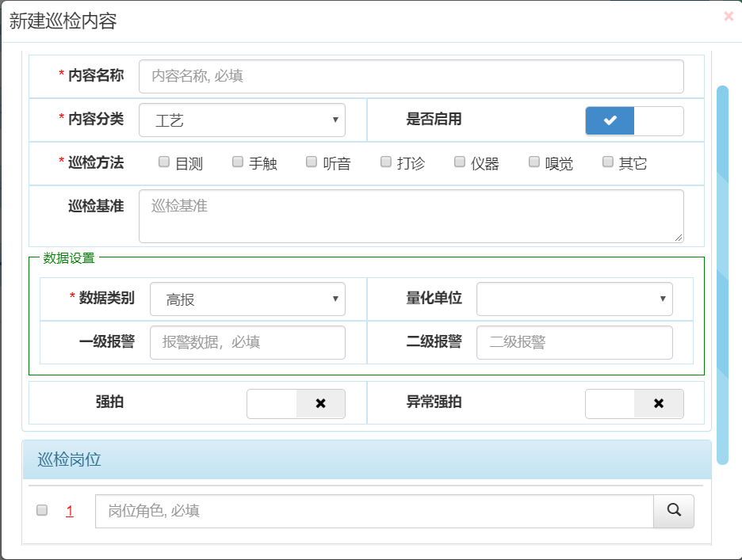Viewport: 742px width, 560px height.
Task: Check the 嗅觉 inspection method
Action: pyautogui.click(x=534, y=162)
